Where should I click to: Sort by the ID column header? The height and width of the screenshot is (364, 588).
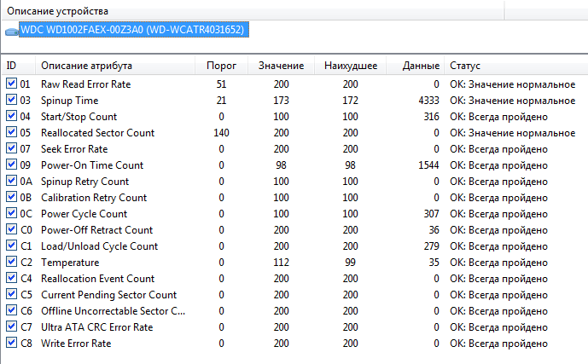click(x=17, y=66)
